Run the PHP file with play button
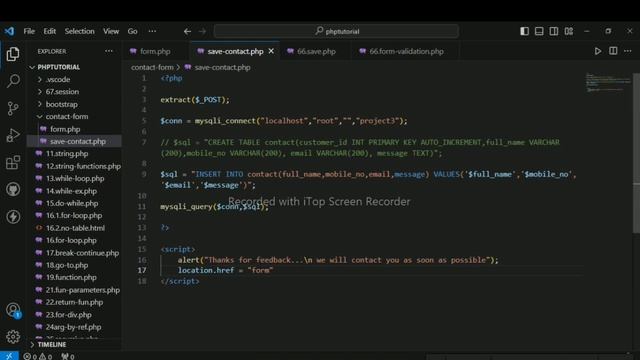 [598, 51]
